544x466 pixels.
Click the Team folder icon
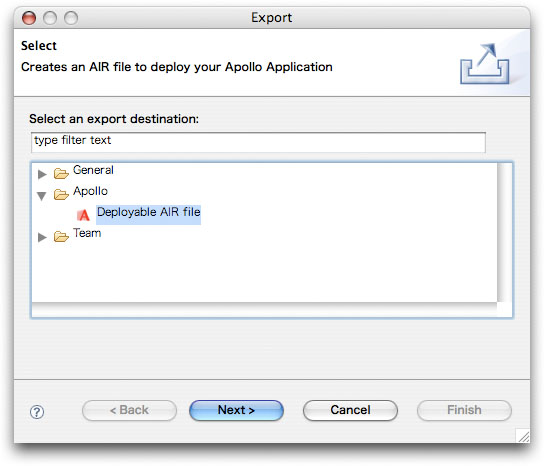tap(61, 237)
